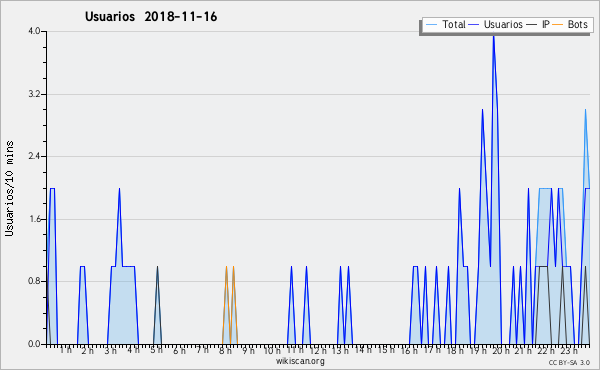Select the 'Total' legend entry
600x370 pixels.
pos(453,24)
